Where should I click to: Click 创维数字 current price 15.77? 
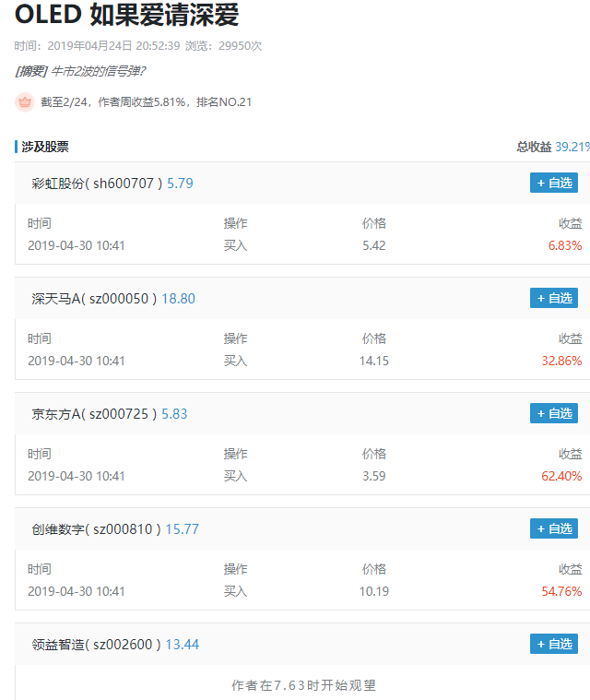[x=183, y=529]
